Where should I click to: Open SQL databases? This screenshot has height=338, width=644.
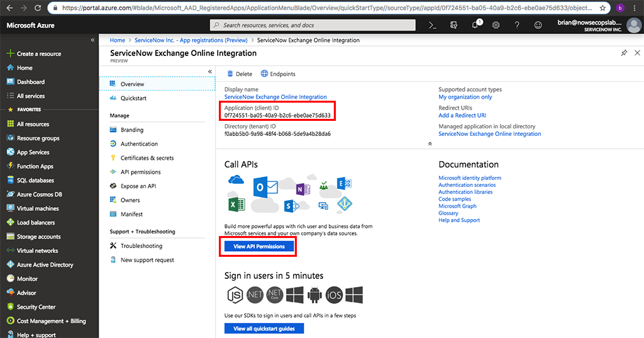point(30,180)
